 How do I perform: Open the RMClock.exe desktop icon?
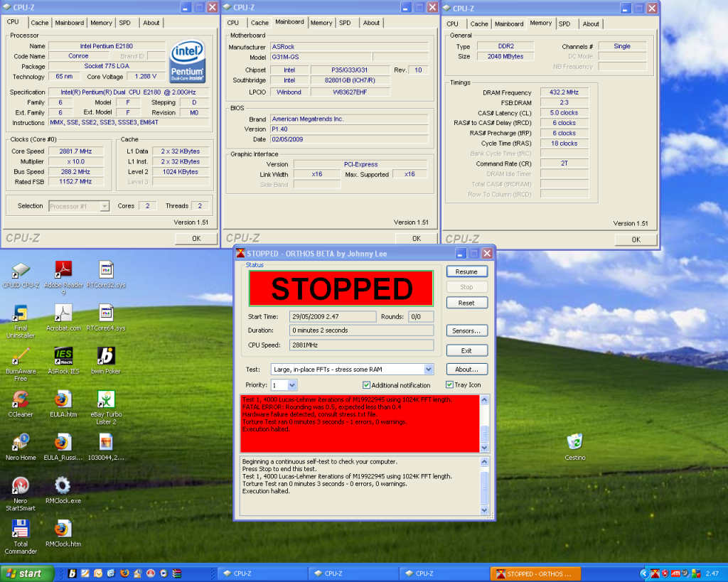coord(63,490)
